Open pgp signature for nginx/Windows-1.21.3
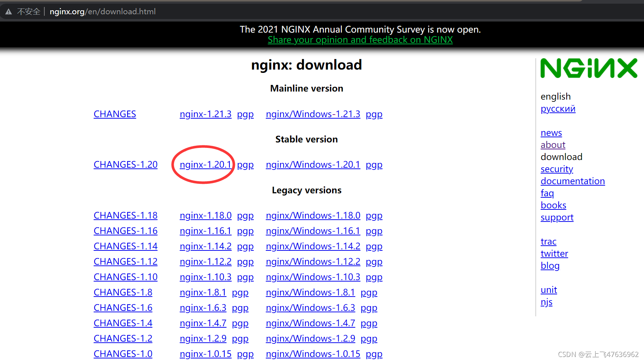The image size is (644, 361). pos(374,115)
